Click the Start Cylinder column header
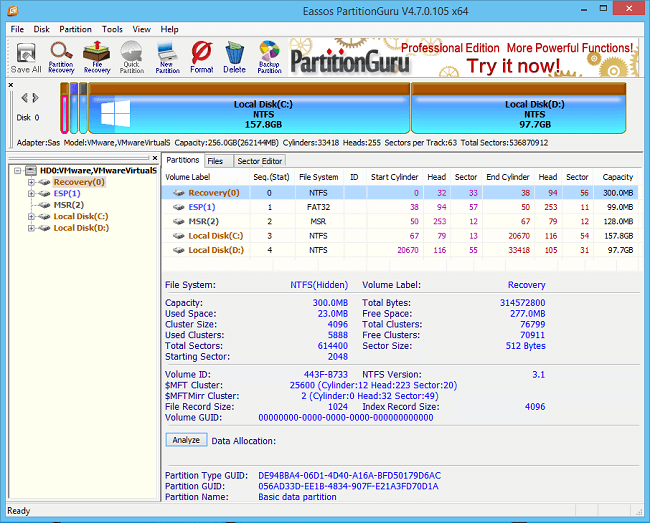The image size is (650, 523). (394, 177)
